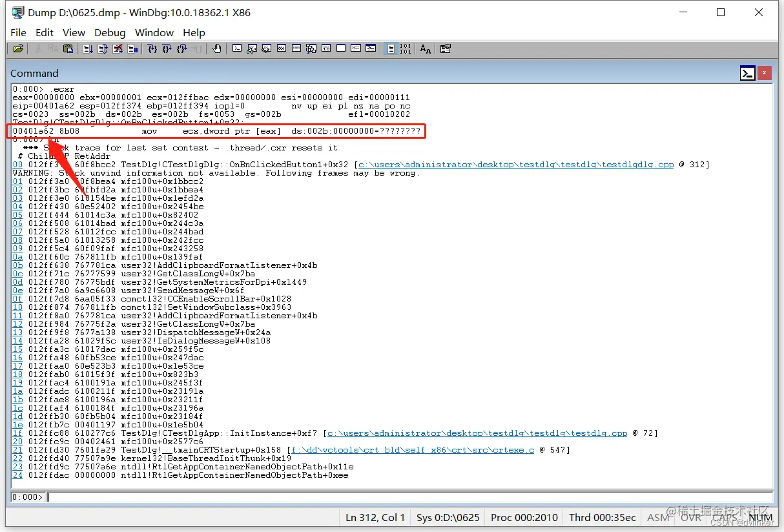Screen dimensions: 784x532
Task: Click 'user32!DispatchMessageW+0x24a' frame text
Action: click(196, 332)
